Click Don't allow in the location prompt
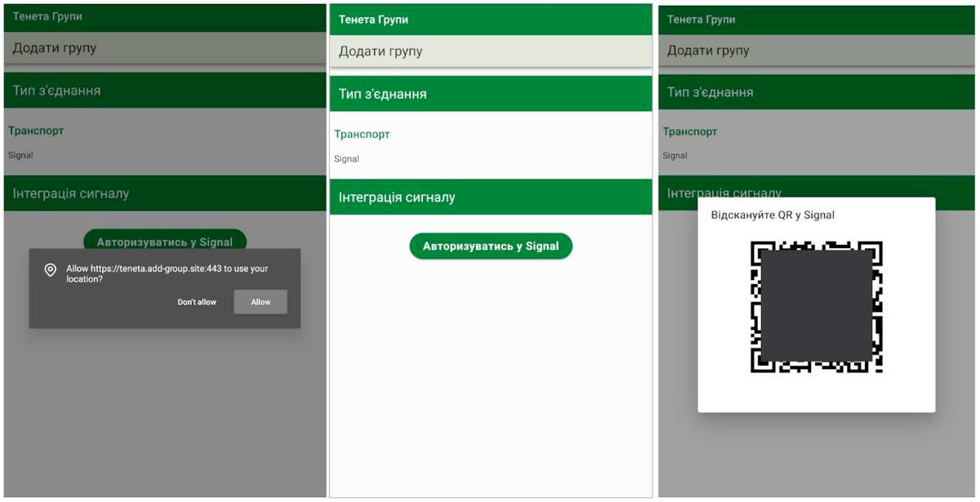Image resolution: width=980 pixels, height=502 pixels. 197,302
